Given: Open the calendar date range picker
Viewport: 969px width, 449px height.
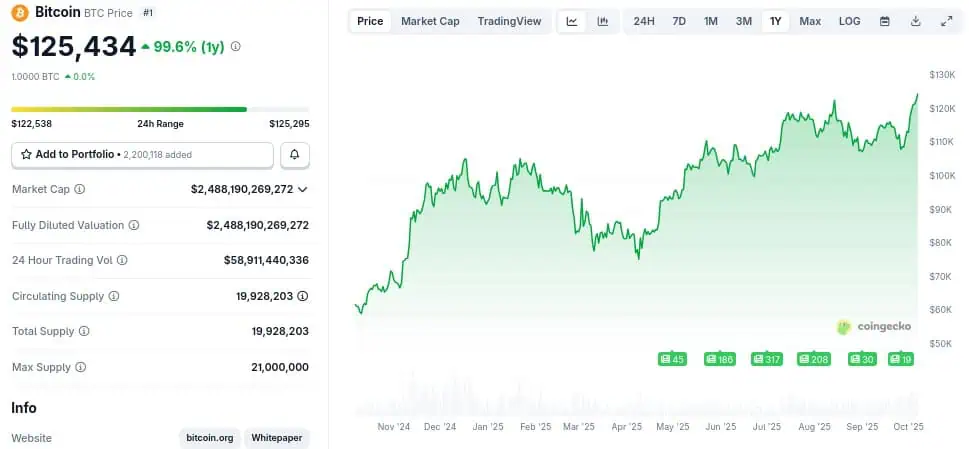Looking at the screenshot, I should click(x=884, y=21).
